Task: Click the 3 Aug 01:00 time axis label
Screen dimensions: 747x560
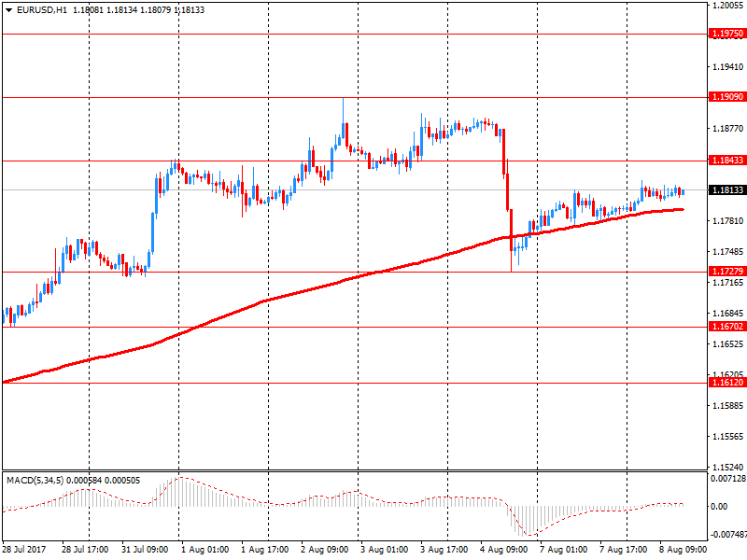Action: pyautogui.click(x=385, y=550)
